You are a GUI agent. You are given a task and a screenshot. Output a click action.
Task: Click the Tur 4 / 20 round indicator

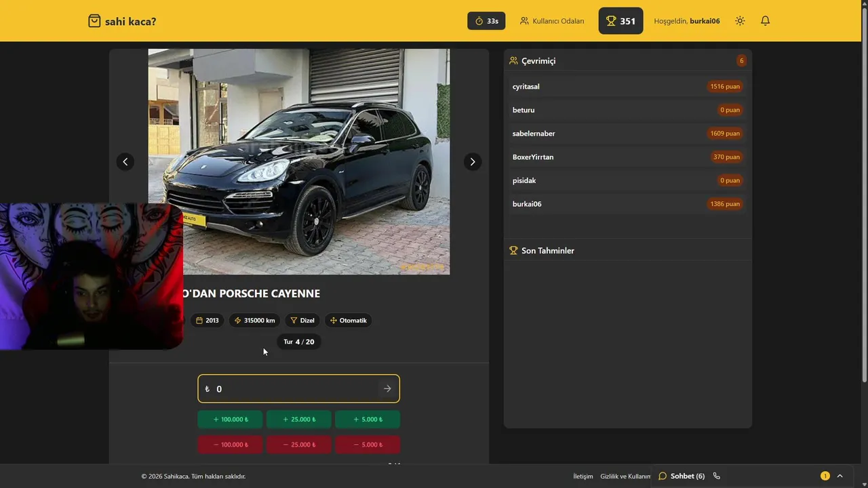click(x=299, y=342)
